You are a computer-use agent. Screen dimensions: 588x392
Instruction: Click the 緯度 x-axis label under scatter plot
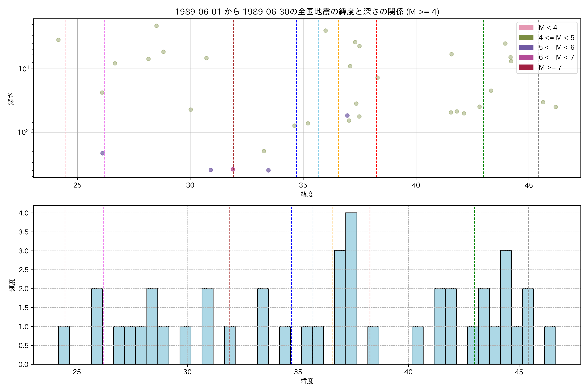pos(307,194)
